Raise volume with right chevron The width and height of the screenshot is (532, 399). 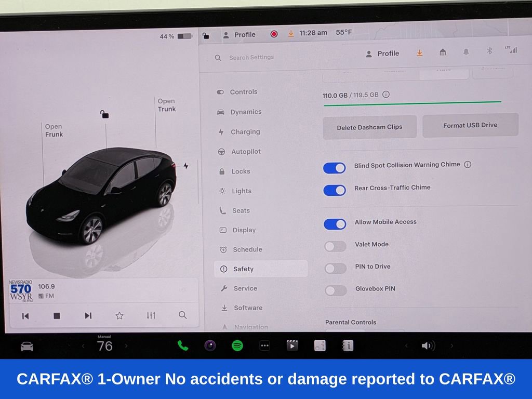[451, 345]
